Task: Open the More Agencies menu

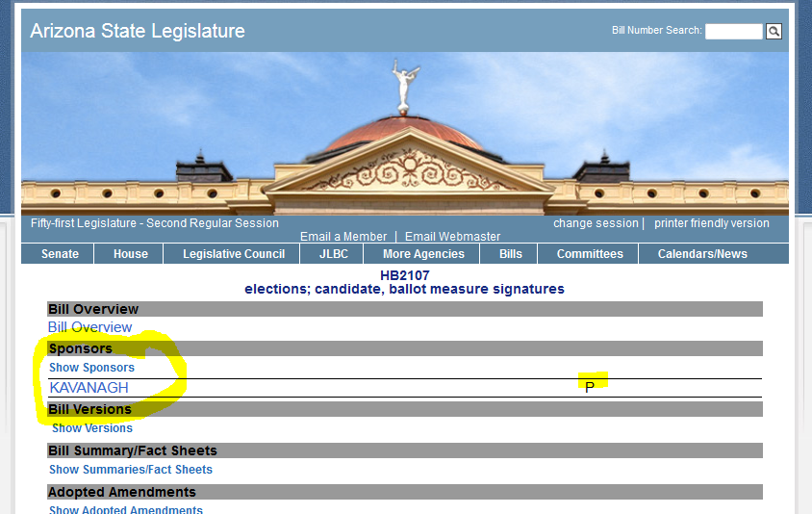Action: 423,254
